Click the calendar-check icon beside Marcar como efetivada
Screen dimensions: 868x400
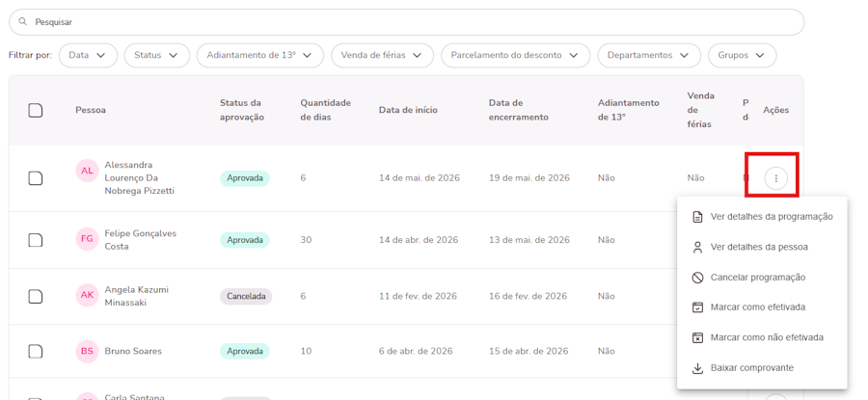[697, 307]
